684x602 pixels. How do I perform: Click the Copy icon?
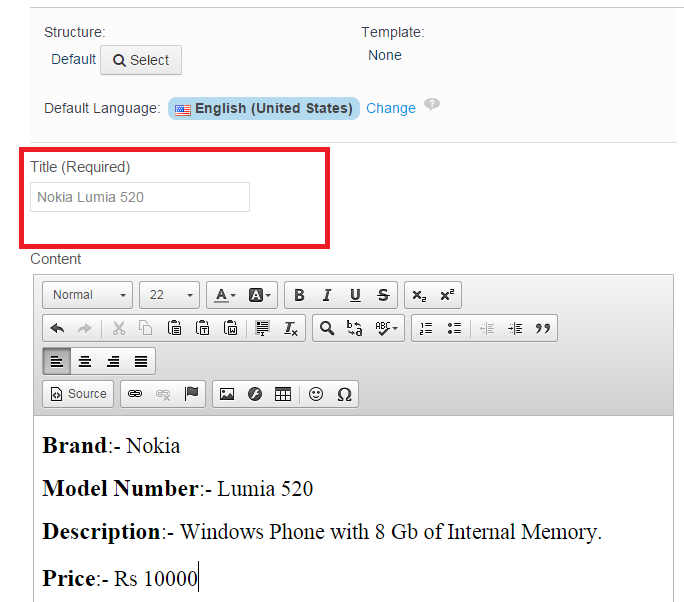click(x=146, y=328)
